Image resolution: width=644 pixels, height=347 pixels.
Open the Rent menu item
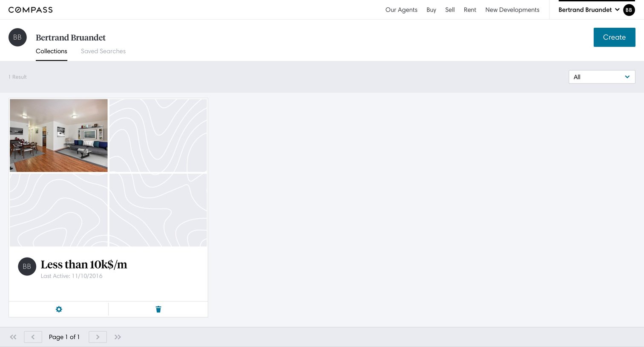470,10
